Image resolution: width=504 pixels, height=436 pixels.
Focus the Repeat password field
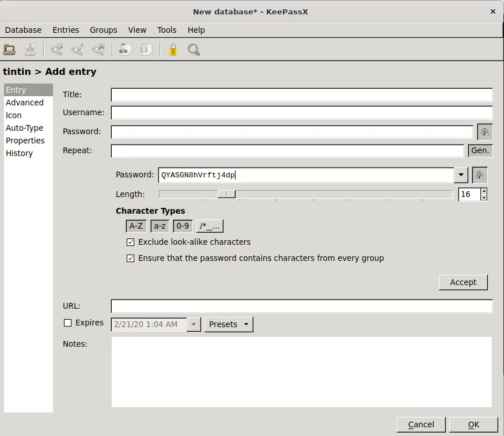tap(287, 151)
